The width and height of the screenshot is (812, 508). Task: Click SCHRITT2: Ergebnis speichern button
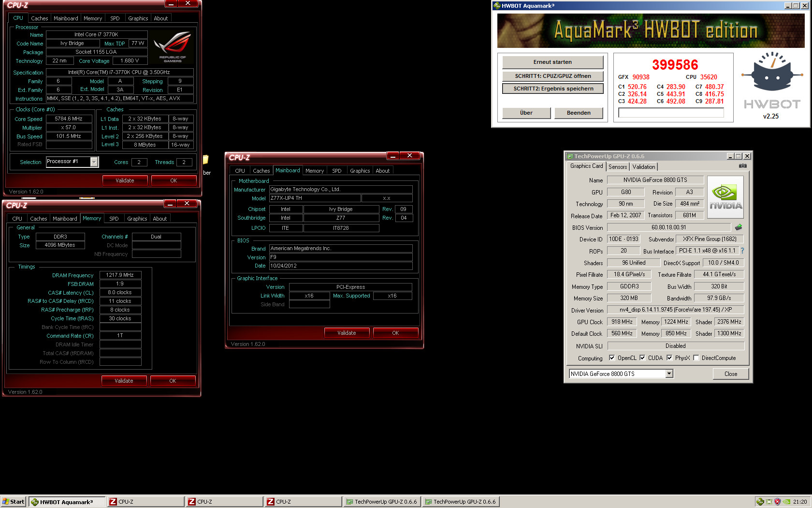553,89
